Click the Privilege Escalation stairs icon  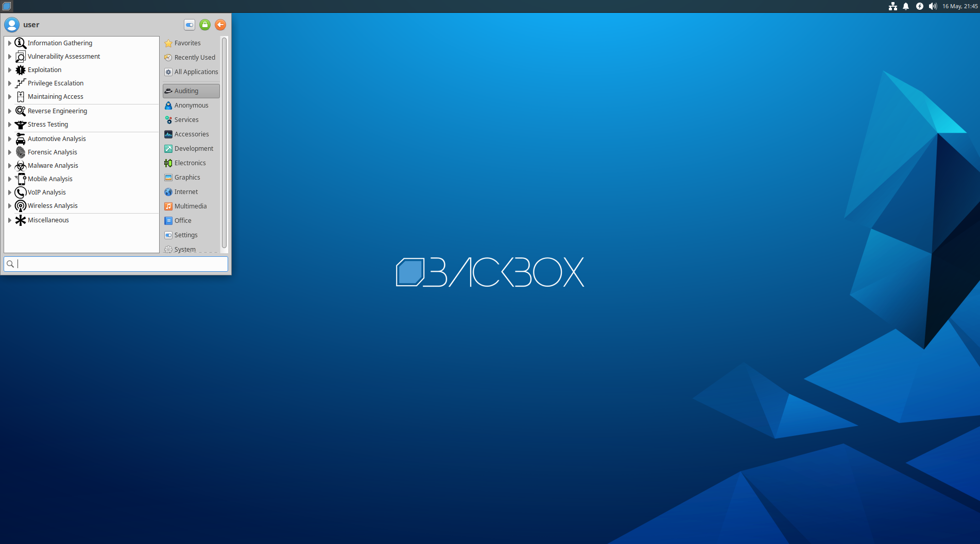coord(21,83)
